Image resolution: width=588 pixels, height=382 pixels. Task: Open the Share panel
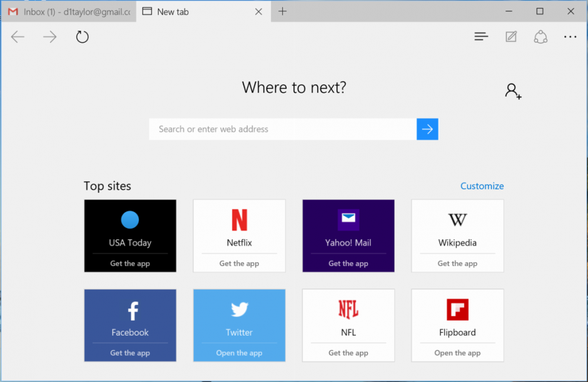pos(540,36)
